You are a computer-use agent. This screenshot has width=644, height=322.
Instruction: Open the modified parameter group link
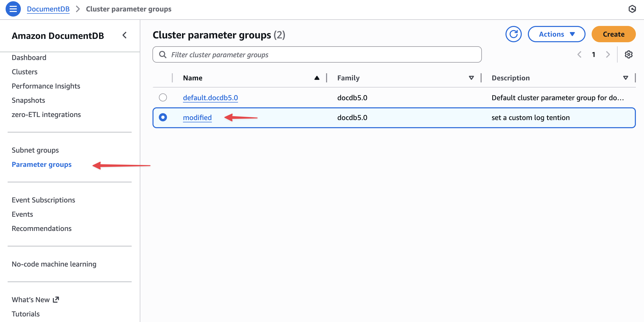197,118
